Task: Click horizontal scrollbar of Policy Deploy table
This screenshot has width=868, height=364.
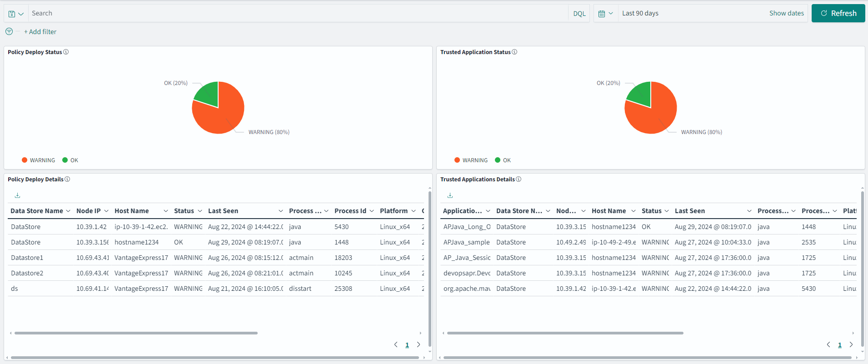Action: point(136,333)
